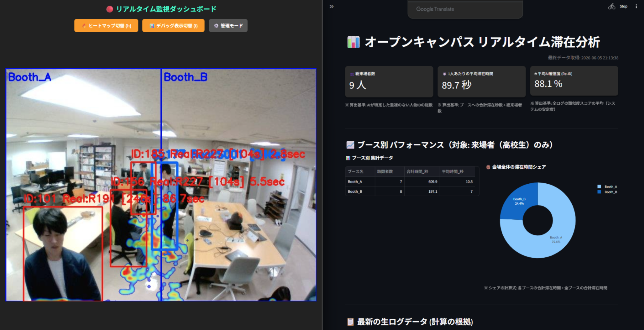Sort table by 訪問者数 column header
The height and width of the screenshot is (330, 644).
tap(390, 171)
